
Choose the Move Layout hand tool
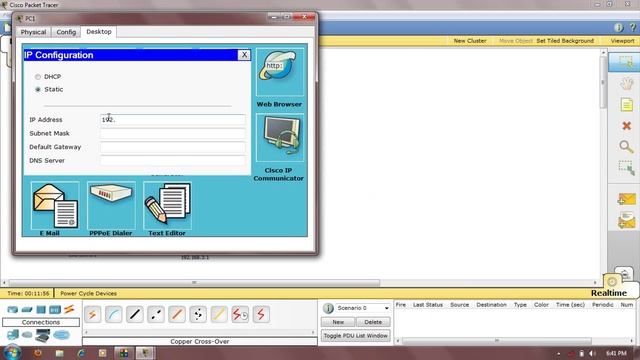pyautogui.click(x=626, y=84)
